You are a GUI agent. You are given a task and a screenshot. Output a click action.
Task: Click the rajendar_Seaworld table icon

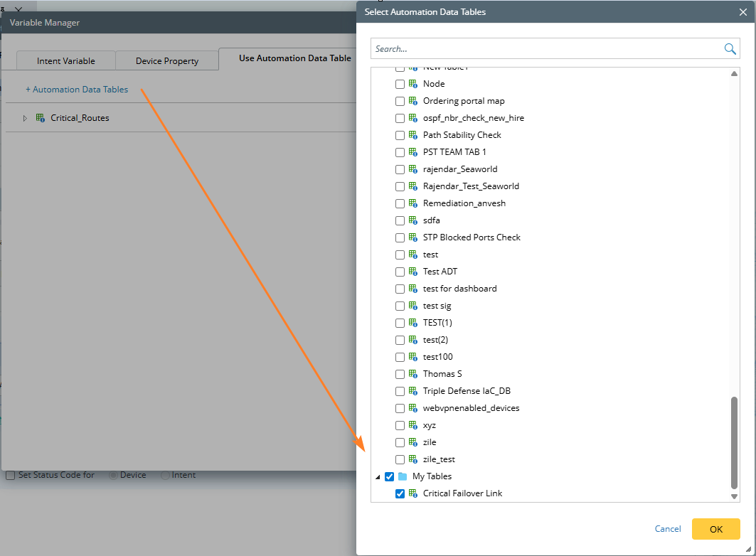pos(413,169)
